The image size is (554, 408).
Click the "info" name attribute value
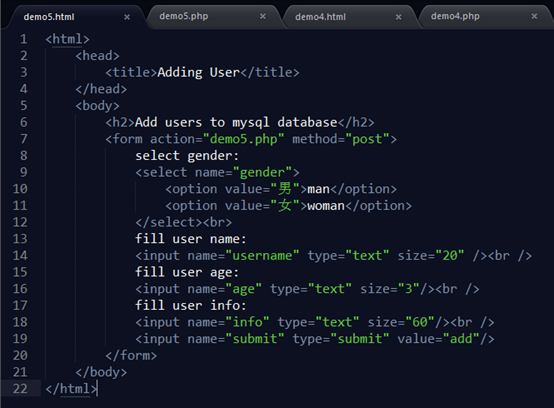247,322
